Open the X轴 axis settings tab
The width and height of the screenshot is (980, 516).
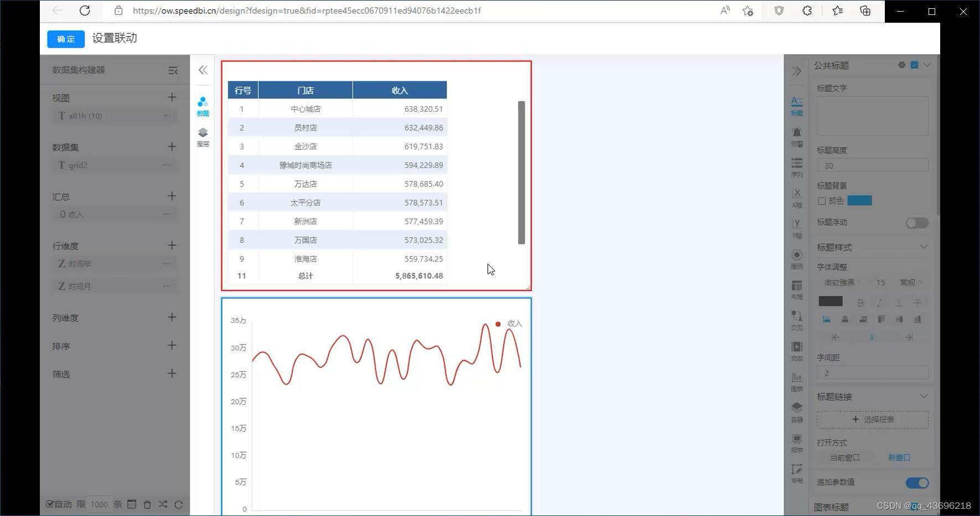click(x=797, y=198)
